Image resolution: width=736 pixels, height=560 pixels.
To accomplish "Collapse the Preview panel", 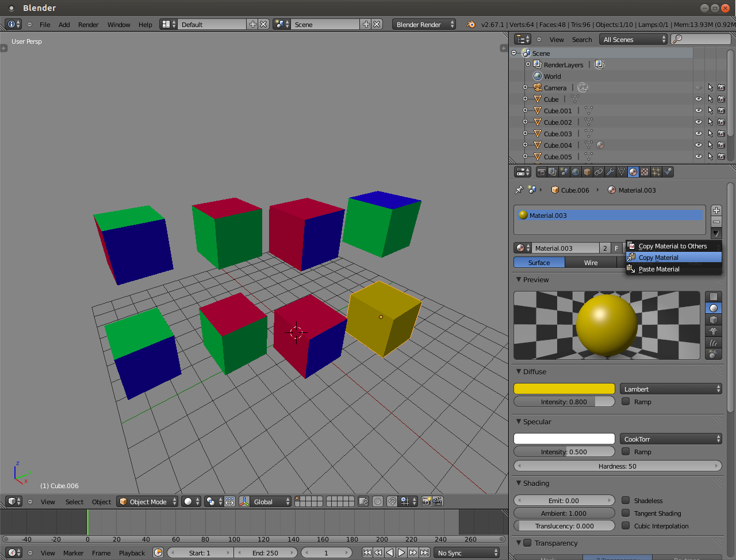I will [519, 279].
